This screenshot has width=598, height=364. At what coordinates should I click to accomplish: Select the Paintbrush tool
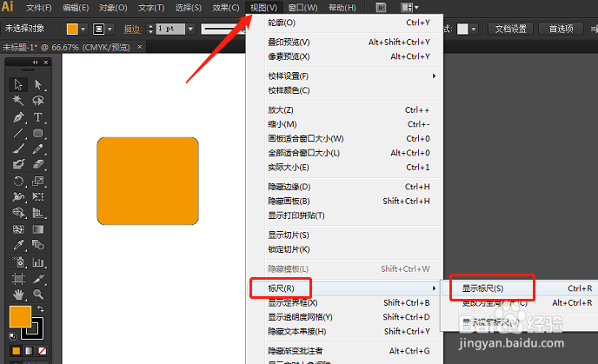click(x=18, y=149)
